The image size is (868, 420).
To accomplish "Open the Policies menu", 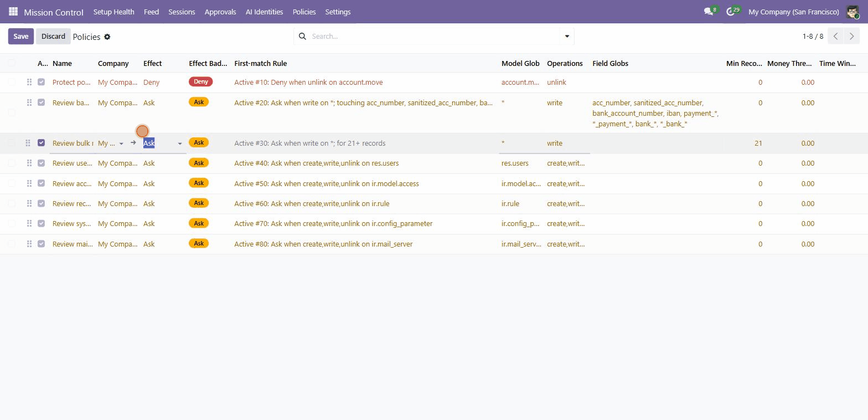I will click(304, 12).
